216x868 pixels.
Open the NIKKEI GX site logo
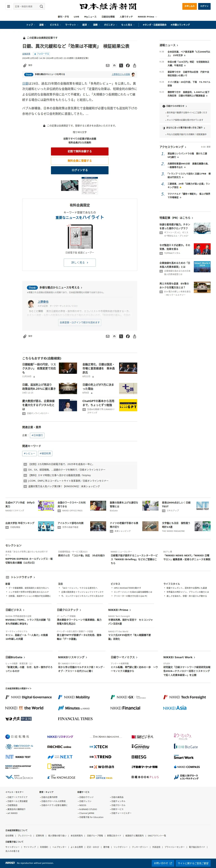(x=129, y=697)
